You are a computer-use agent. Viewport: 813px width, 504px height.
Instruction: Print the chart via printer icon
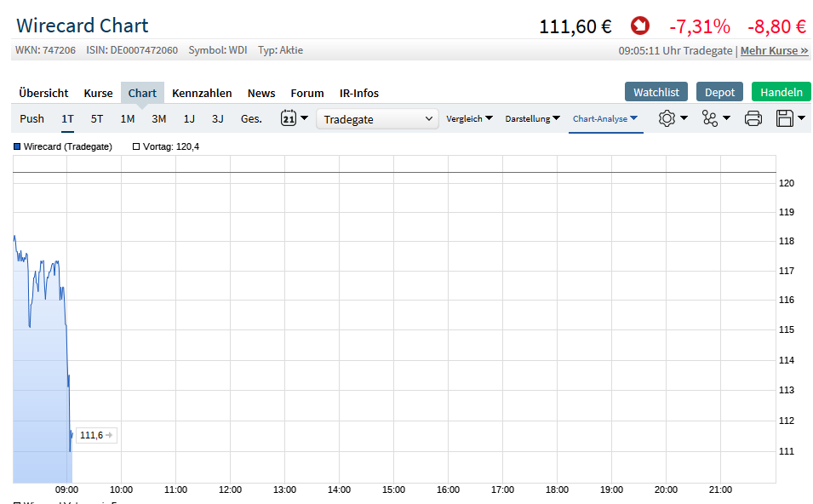(753, 118)
